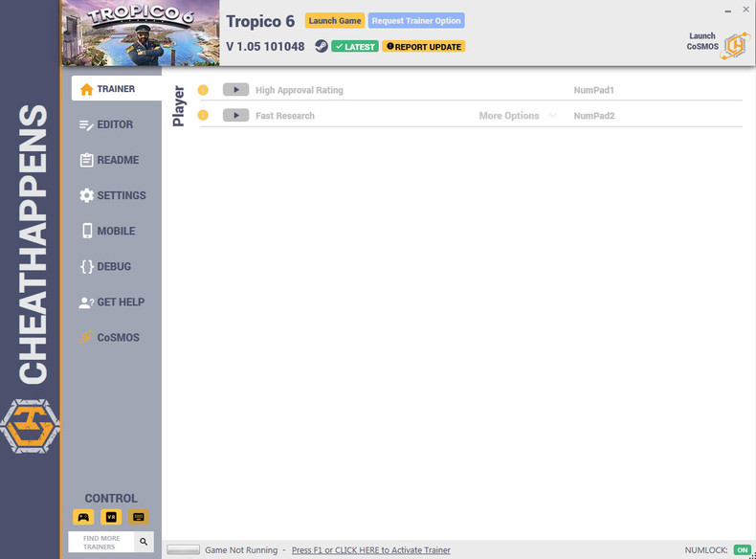Click the Activate Trainer link
The width and height of the screenshot is (756, 559).
point(370,549)
